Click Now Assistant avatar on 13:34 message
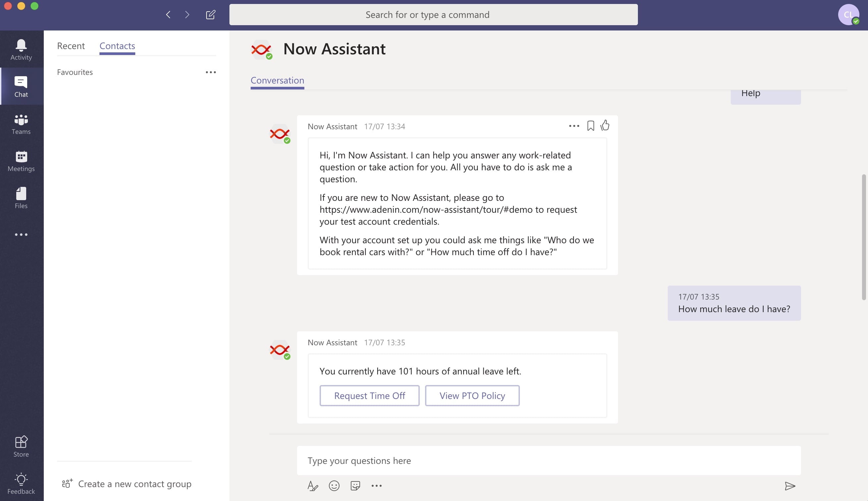Viewport: 868px width, 501px height. pyautogui.click(x=280, y=134)
